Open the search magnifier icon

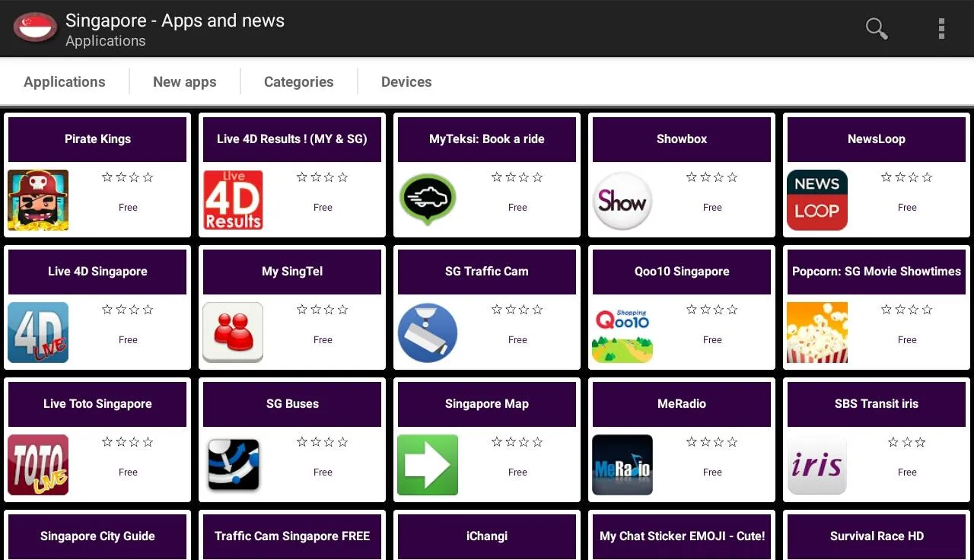point(877,29)
